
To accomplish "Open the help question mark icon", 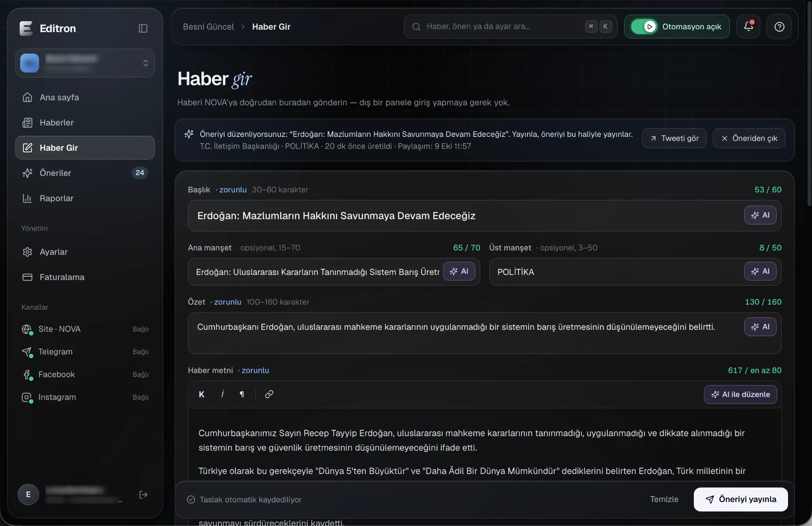I will [779, 26].
